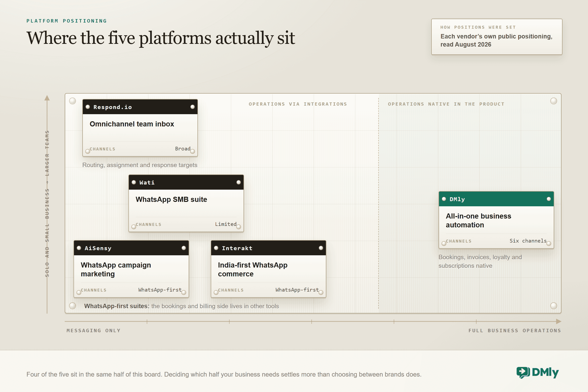Viewport: 588px width, 392px height.
Task: Select the Wati card header
Action: click(186, 183)
